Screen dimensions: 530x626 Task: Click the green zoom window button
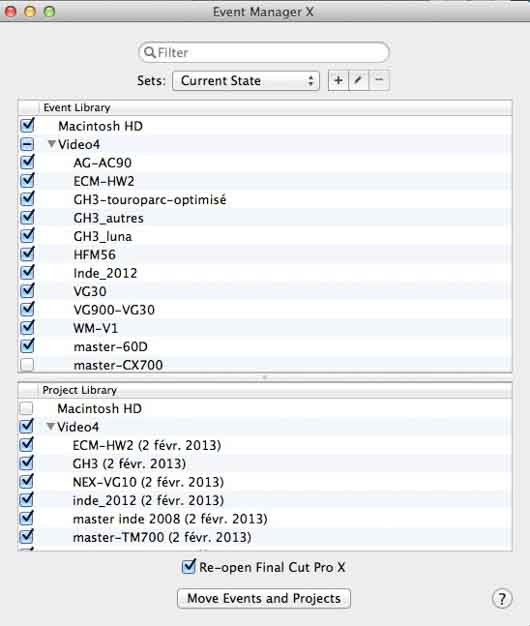(x=49, y=11)
